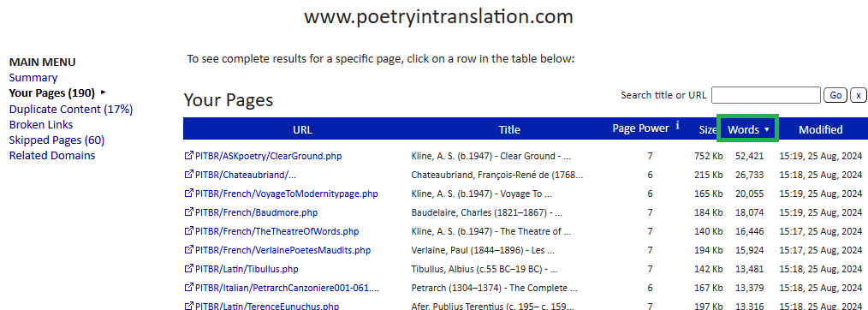
Task: Sort table by Title column header
Action: click(x=509, y=129)
